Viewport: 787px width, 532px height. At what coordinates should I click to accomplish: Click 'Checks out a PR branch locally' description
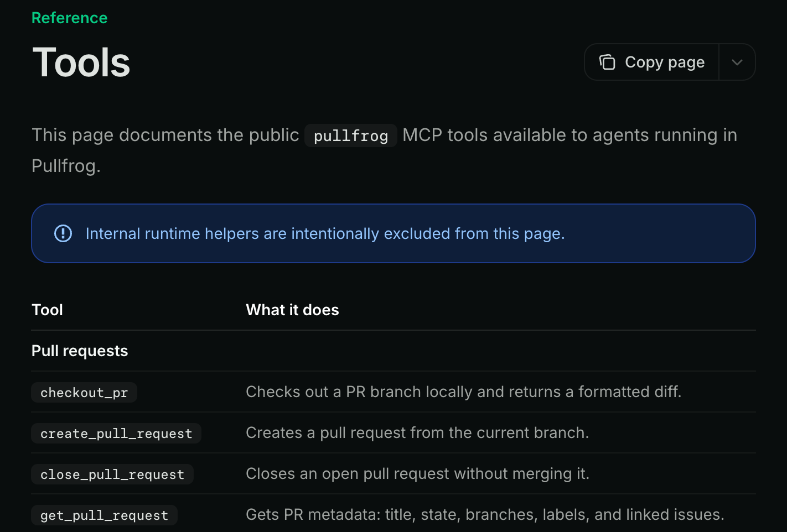coord(464,392)
